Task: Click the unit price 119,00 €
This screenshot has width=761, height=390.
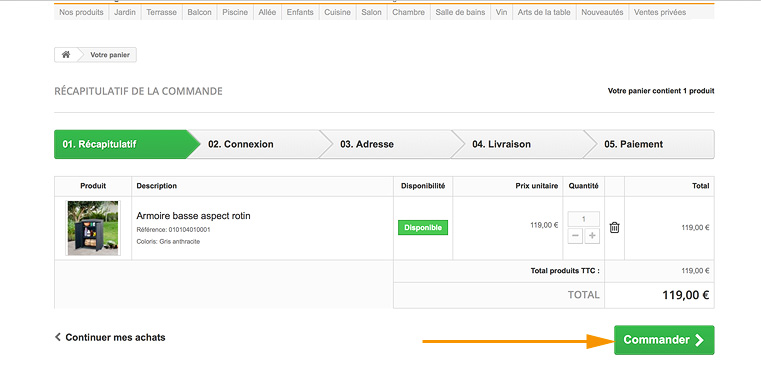Action: coord(544,225)
